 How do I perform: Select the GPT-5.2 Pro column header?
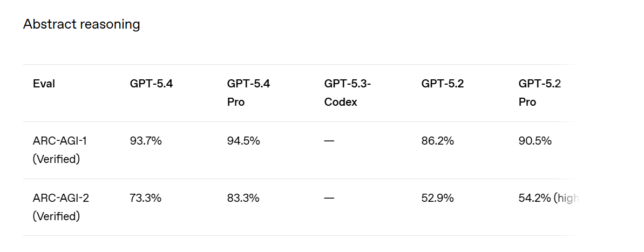pos(540,92)
